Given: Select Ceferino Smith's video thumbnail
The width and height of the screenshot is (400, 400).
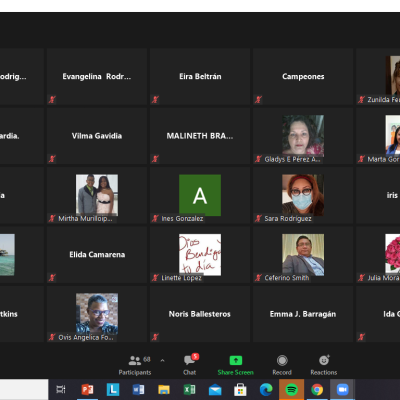Looking at the screenshot, I should click(x=303, y=254).
